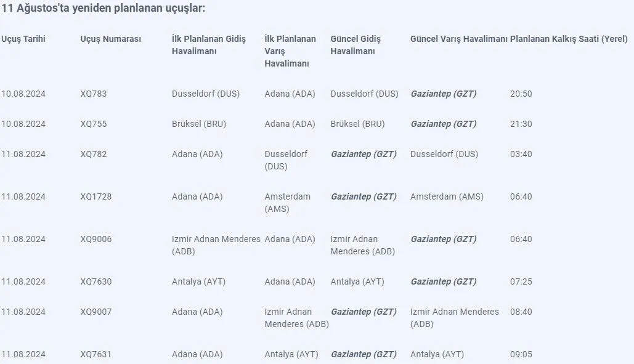The image size is (634, 364).
Task: Select flight number XQ783
Action: 94,94
